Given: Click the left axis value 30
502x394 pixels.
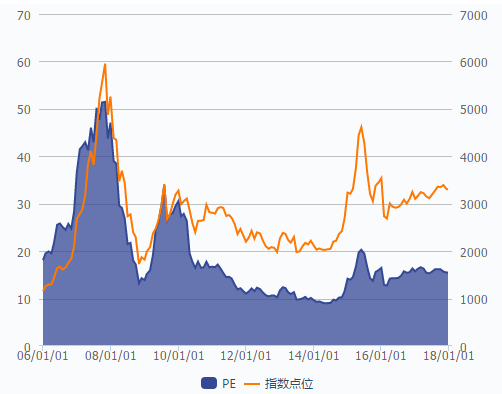Looking at the screenshot, I should [24, 205].
